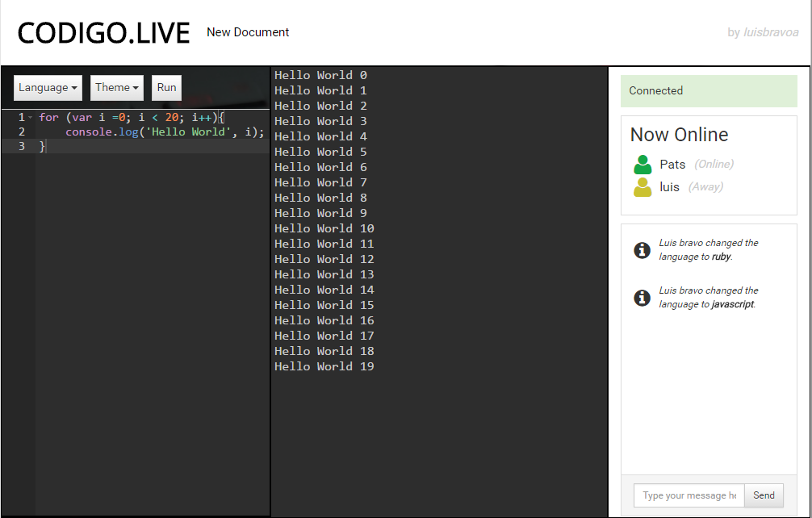
Task: Click output line Hello World 10
Action: (324, 228)
